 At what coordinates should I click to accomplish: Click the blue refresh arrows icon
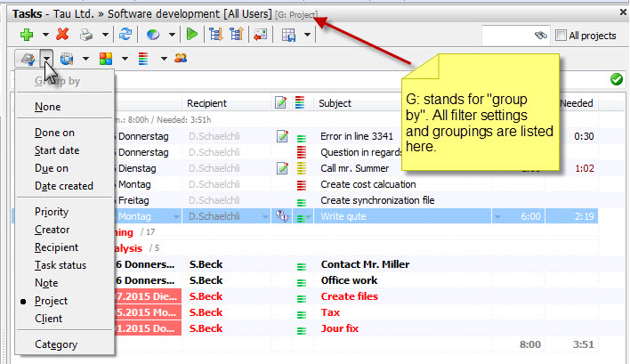125,35
